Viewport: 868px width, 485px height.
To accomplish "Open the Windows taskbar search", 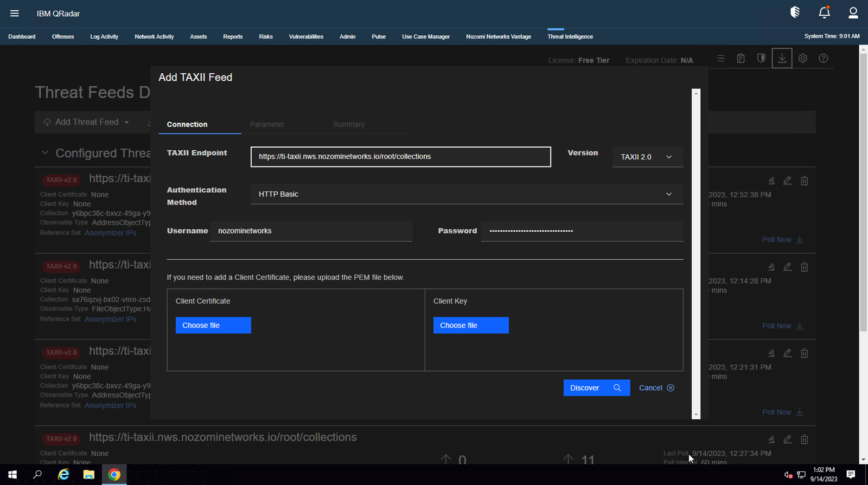I will 37,475.
